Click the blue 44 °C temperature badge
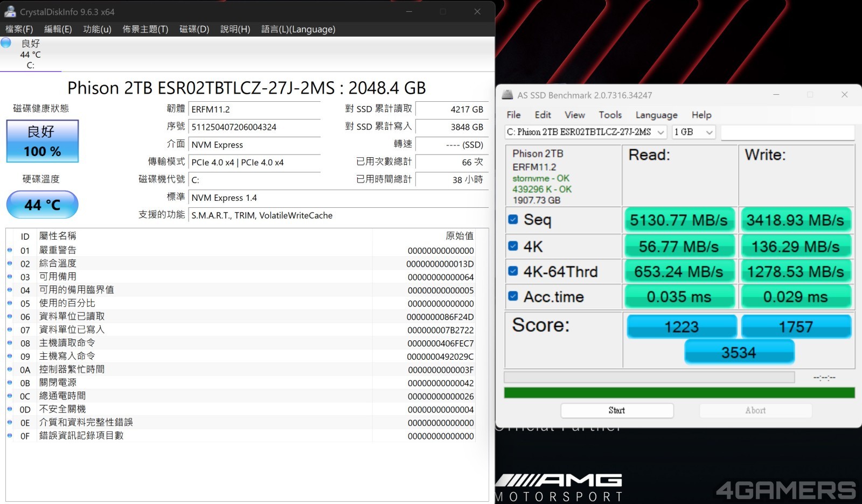The width and height of the screenshot is (862, 504). [x=42, y=205]
